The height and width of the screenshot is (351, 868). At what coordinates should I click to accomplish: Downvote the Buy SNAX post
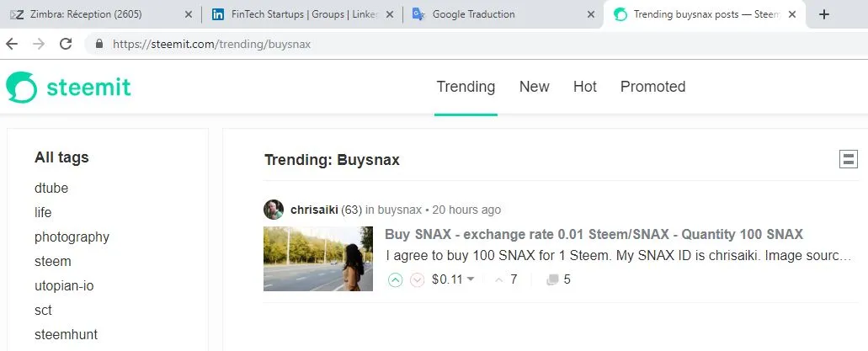click(x=417, y=279)
